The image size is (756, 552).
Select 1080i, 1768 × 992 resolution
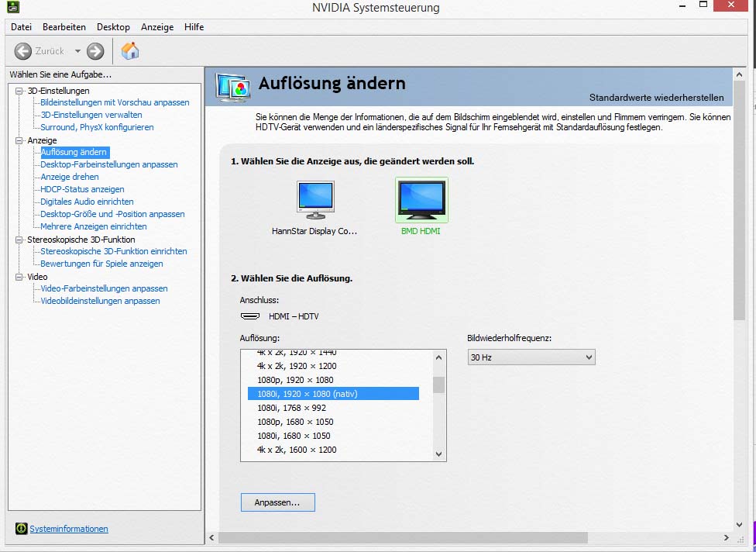[333, 408]
